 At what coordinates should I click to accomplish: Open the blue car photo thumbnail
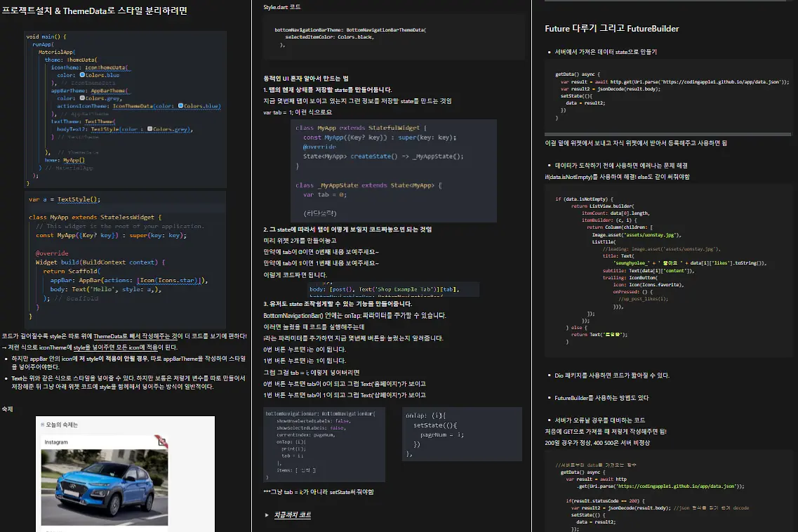(x=105, y=487)
